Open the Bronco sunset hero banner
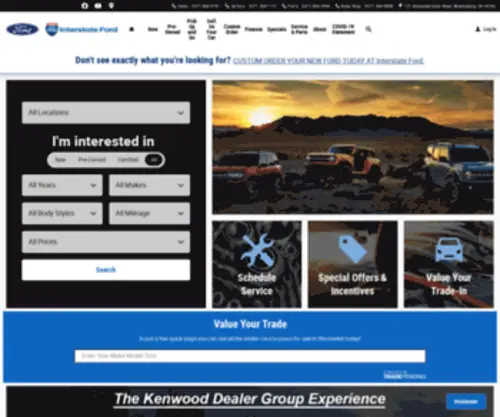Screen dimensions: 500x417 tap(353, 147)
